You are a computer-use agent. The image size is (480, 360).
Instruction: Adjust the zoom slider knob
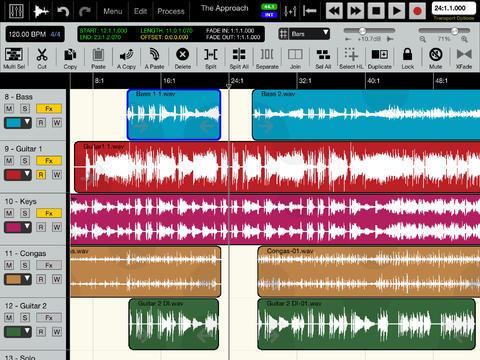[x=454, y=31]
